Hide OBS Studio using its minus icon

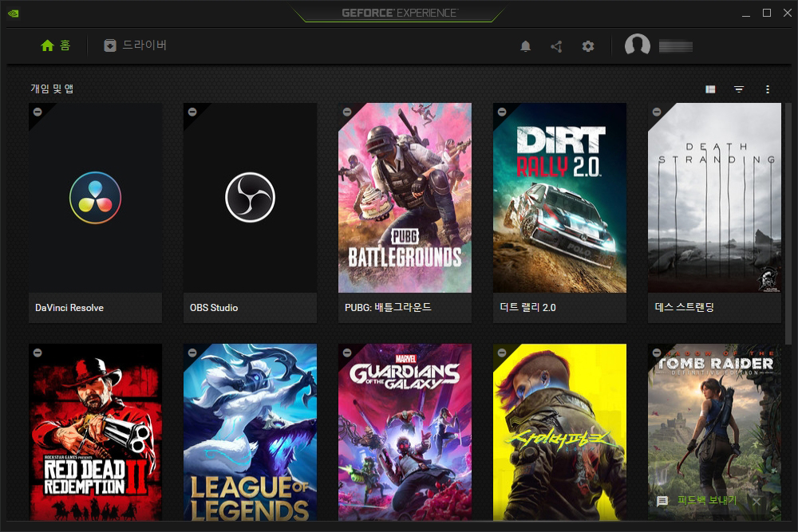(192, 112)
